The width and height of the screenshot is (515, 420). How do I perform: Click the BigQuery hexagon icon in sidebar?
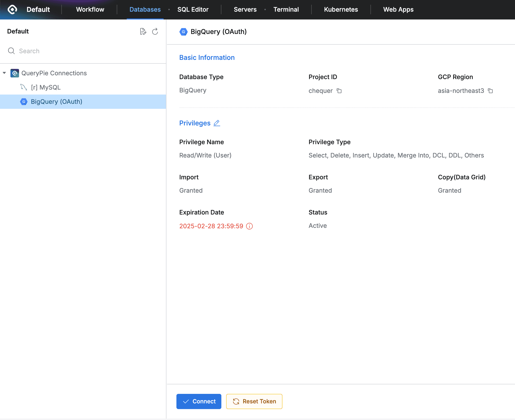[x=24, y=102]
